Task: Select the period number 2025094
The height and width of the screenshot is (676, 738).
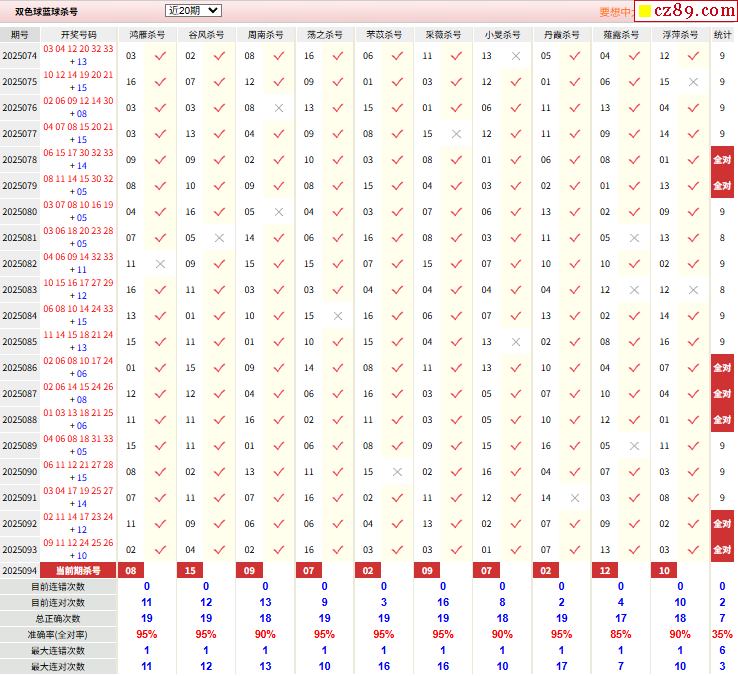Action: coord(20,571)
